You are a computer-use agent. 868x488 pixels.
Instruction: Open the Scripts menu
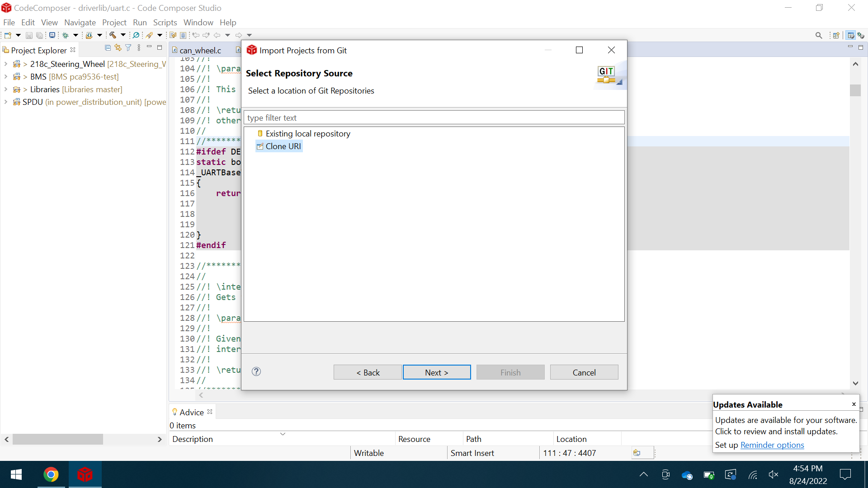coord(165,23)
